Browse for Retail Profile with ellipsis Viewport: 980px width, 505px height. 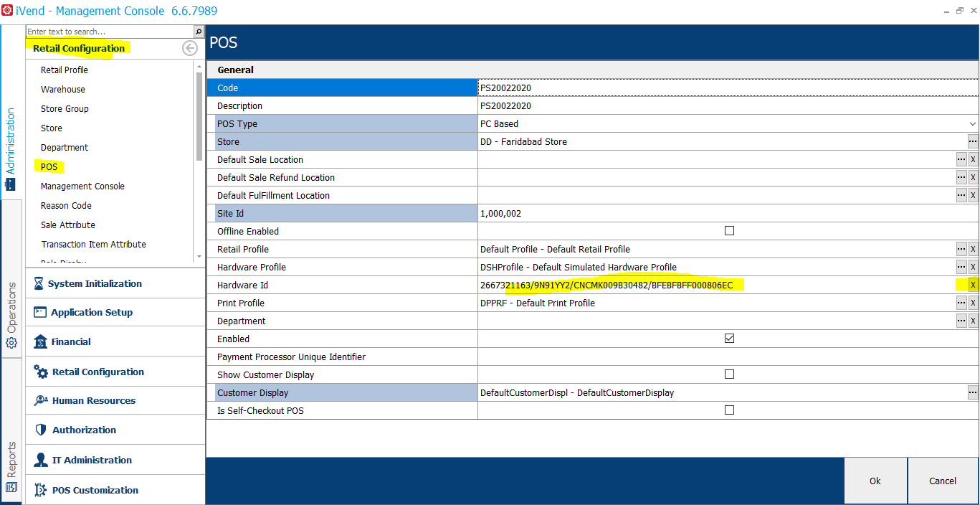(961, 249)
